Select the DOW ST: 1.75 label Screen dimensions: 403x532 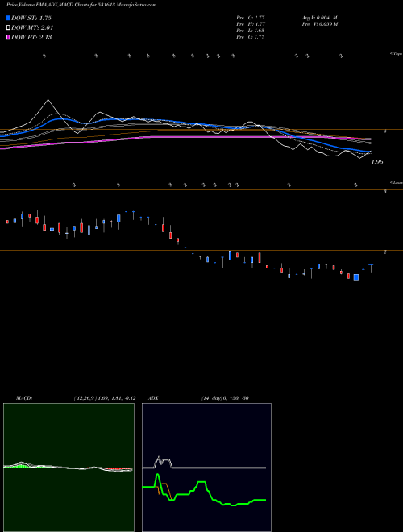pyautogui.click(x=31, y=18)
